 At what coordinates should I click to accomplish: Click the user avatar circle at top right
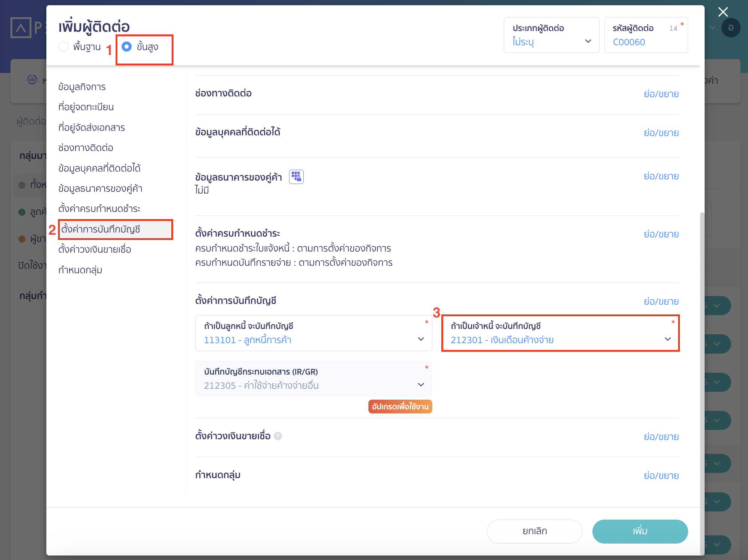click(731, 28)
